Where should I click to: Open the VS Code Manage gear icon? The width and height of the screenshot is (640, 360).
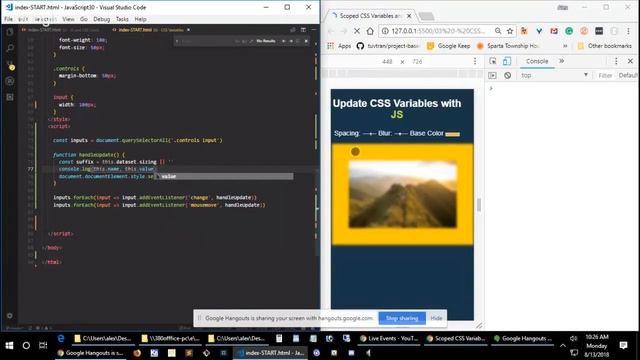pos(10,316)
